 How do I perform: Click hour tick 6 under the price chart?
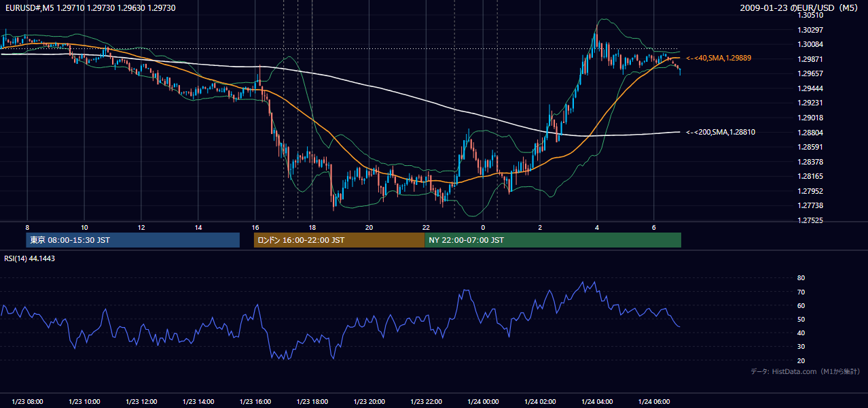click(x=654, y=227)
